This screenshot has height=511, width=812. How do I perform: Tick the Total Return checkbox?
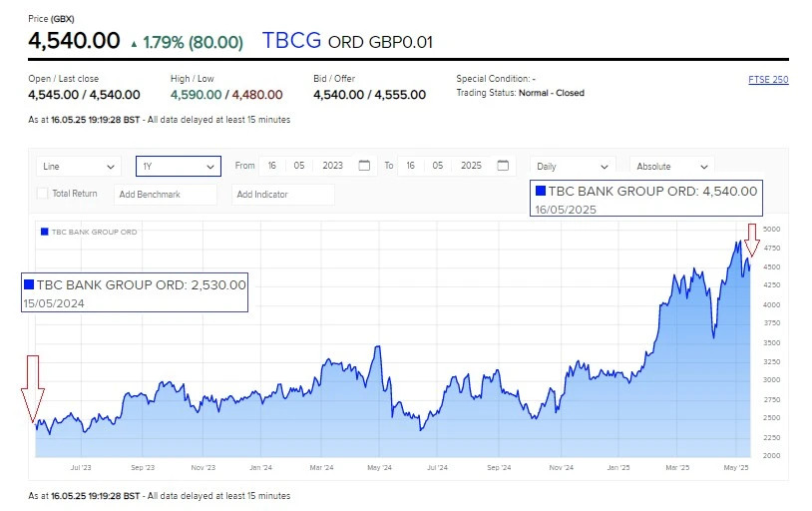coord(42,194)
